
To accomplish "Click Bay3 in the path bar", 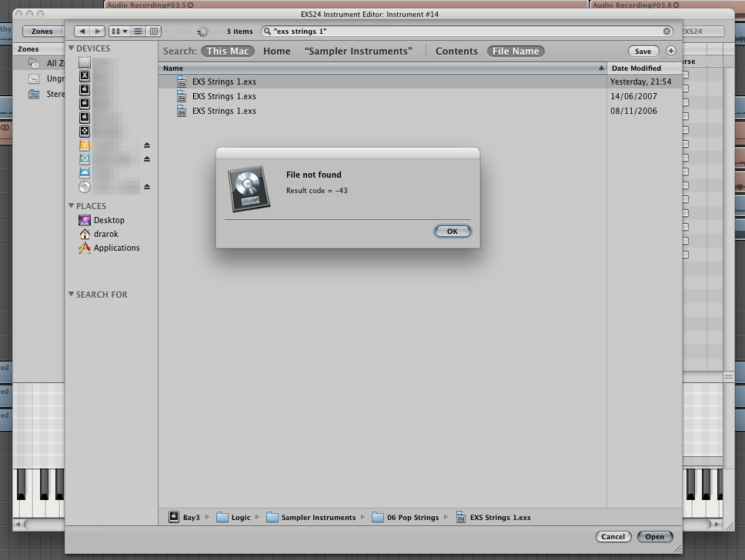I will 185,517.
